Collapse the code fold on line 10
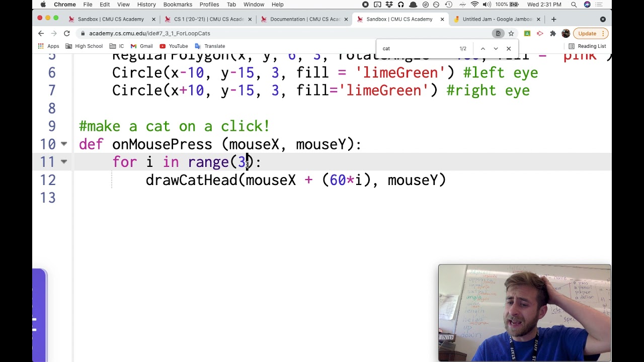 tap(64, 144)
